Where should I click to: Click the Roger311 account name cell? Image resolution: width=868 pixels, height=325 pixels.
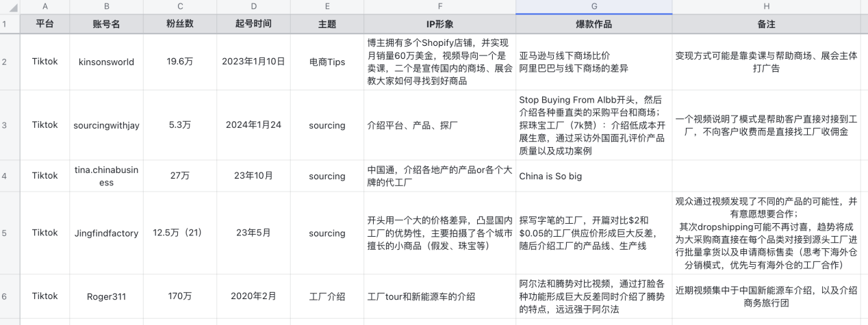[106, 296]
